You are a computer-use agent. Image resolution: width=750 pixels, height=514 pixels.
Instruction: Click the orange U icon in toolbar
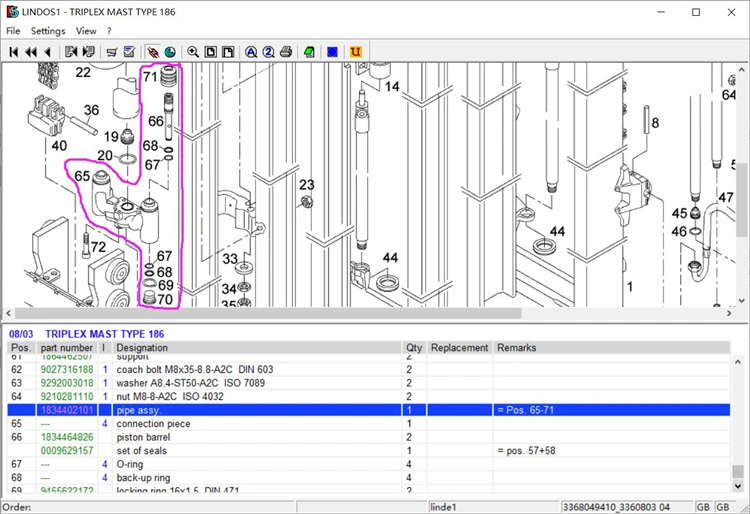[356, 51]
